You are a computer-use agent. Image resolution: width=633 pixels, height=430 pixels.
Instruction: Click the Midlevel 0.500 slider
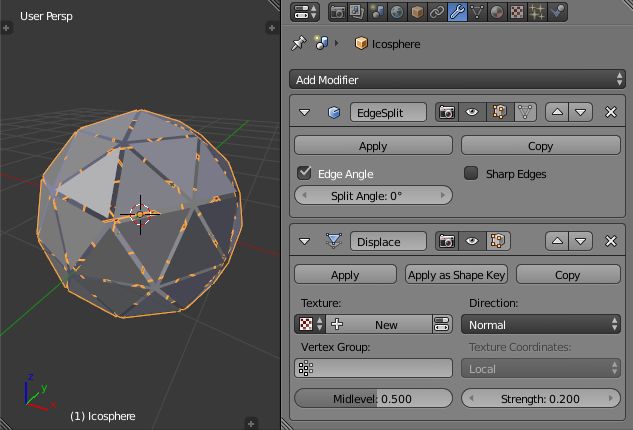[x=373, y=399]
